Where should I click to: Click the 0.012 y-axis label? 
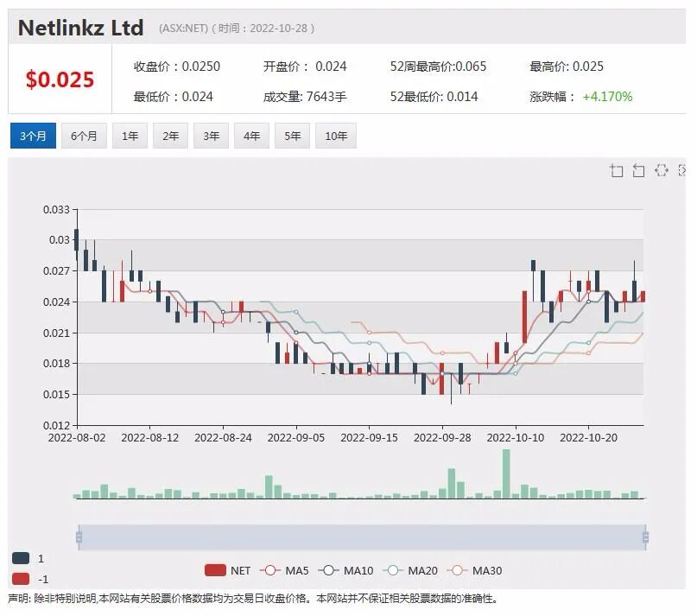point(56,426)
